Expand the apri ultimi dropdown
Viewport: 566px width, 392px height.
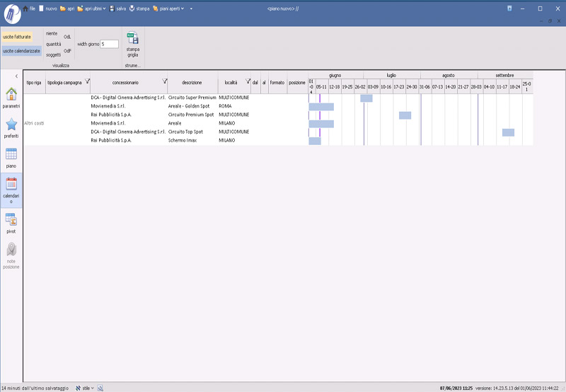coord(92,8)
